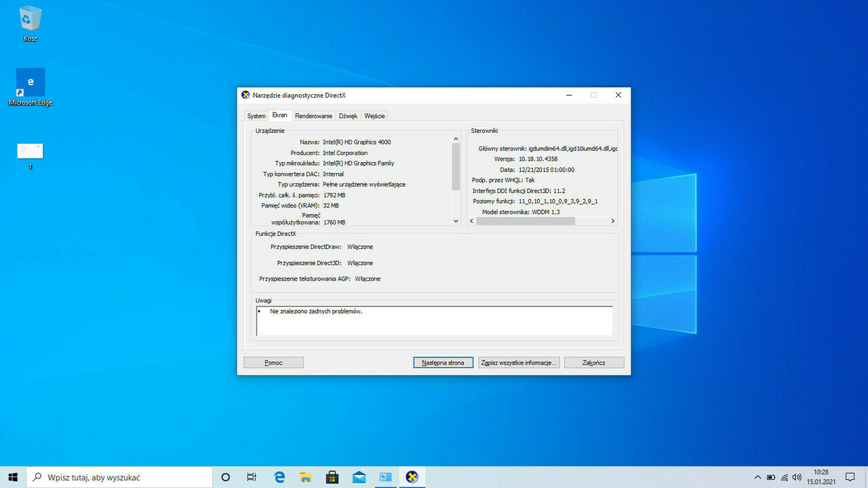This screenshot has width=868, height=488.
Task: Switch to the Renderowanie tab
Action: click(314, 116)
